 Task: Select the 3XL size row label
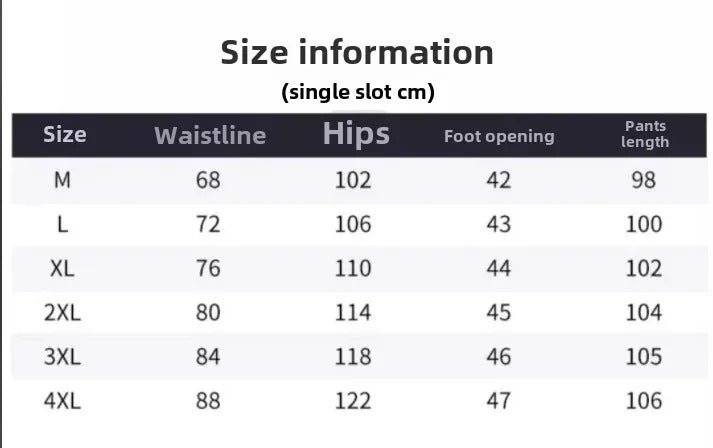63,357
